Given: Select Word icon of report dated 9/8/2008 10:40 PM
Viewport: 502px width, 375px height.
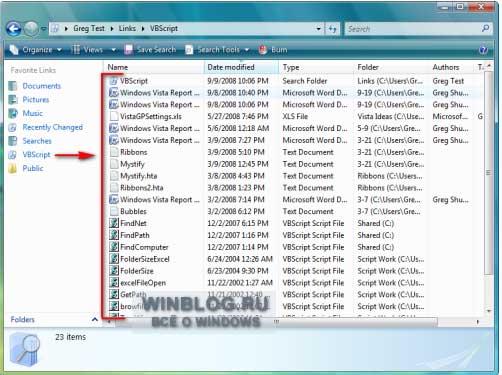Looking at the screenshot, I should click(x=114, y=93).
